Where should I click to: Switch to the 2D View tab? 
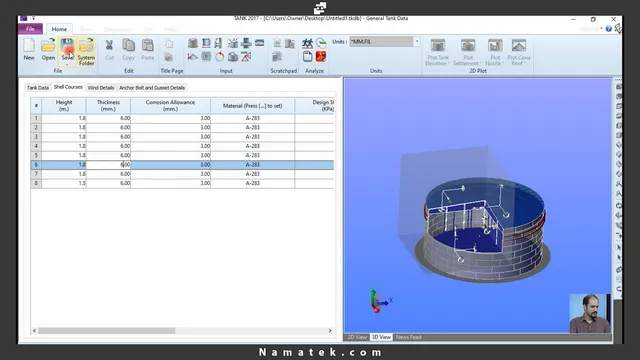pos(357,337)
